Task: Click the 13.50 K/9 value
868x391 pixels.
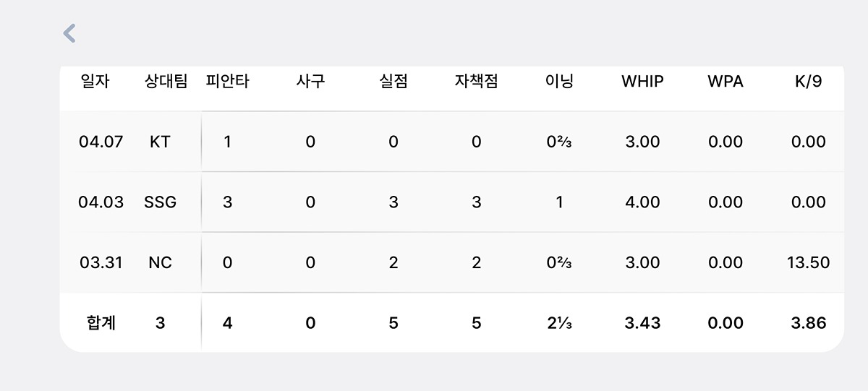Action: pos(808,262)
